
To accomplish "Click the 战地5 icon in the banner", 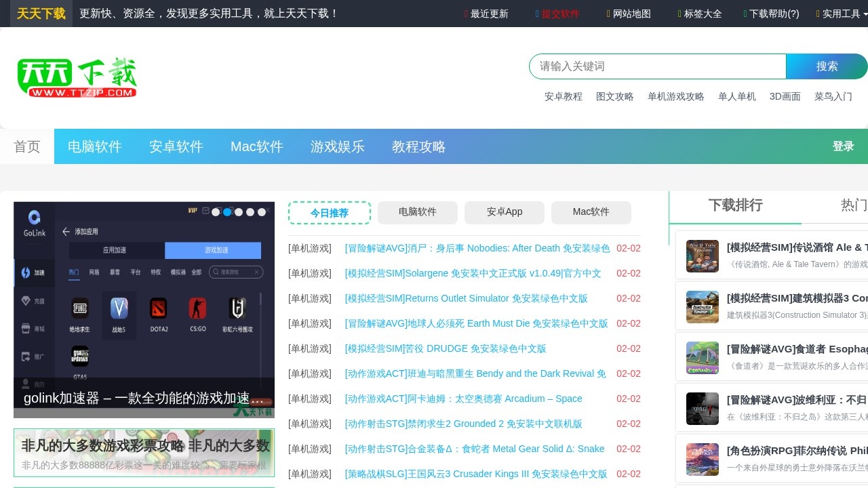I will tap(119, 309).
